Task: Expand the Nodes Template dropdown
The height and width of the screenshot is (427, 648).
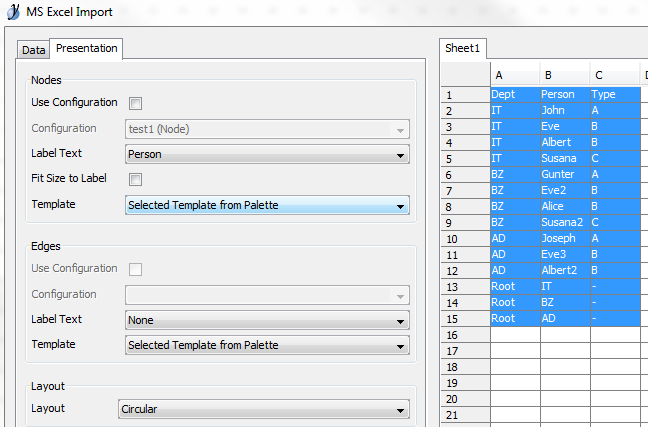Action: [x=267, y=205]
